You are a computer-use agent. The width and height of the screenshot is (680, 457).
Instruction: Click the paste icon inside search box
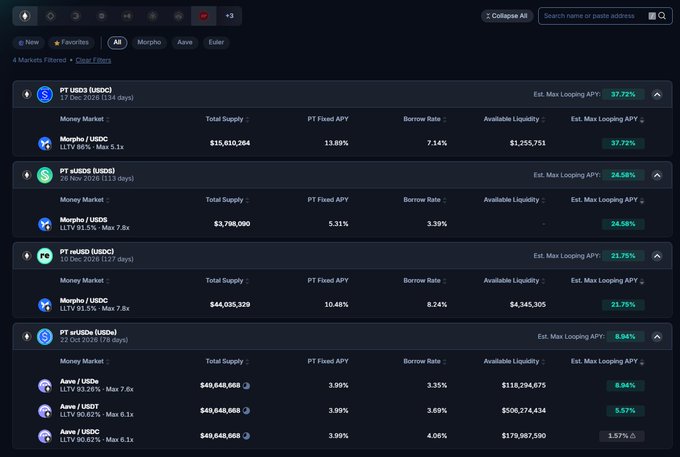click(x=652, y=16)
